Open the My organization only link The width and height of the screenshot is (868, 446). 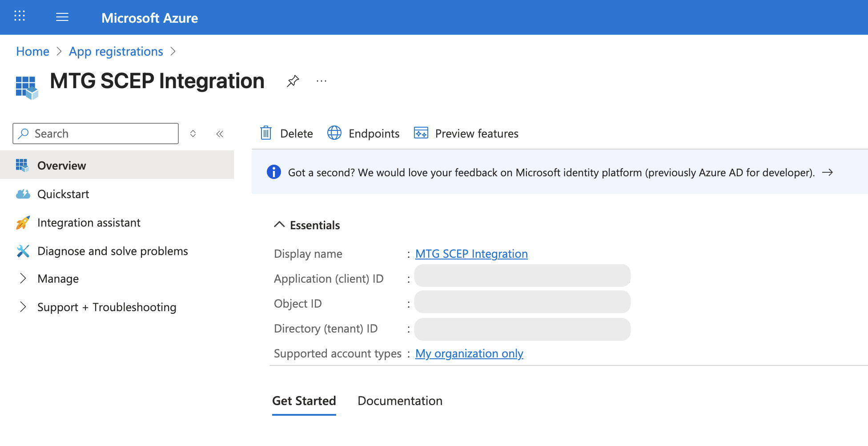coord(469,353)
